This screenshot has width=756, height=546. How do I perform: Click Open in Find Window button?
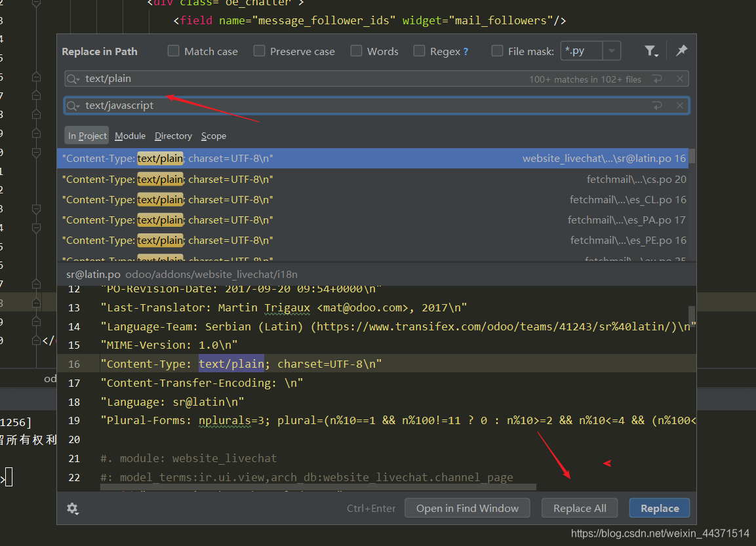(x=468, y=509)
